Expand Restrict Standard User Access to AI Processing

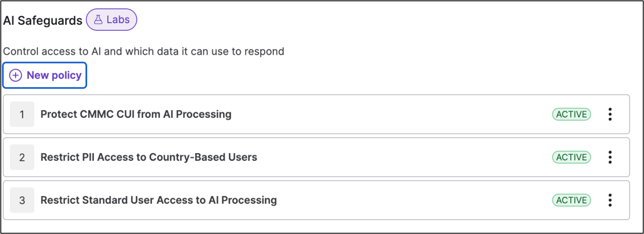(x=158, y=200)
